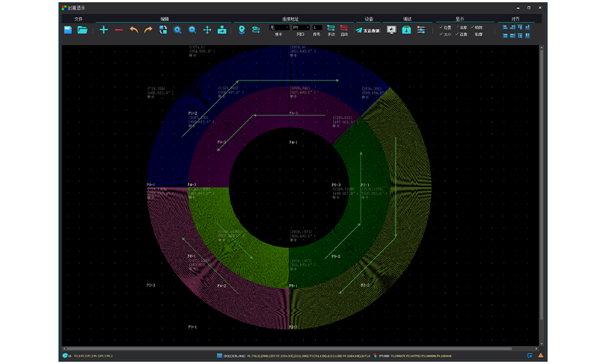Open the P1 port dropdown
Image resolution: width=606 pixels, height=364 pixels.
[x=300, y=27]
